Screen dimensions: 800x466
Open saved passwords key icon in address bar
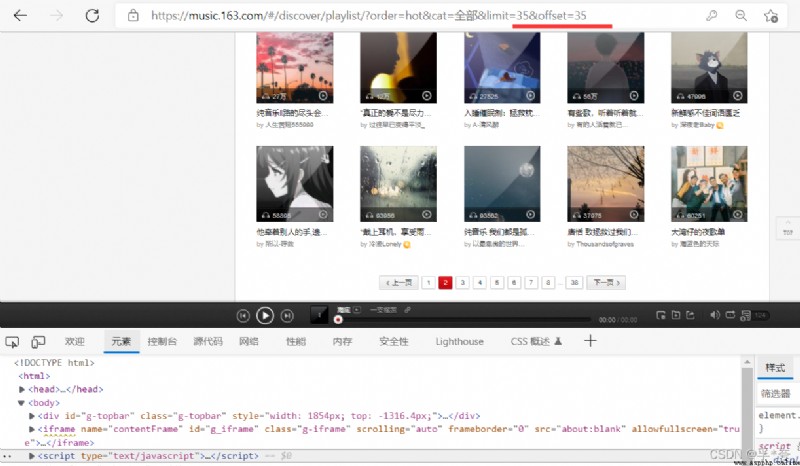click(x=712, y=15)
